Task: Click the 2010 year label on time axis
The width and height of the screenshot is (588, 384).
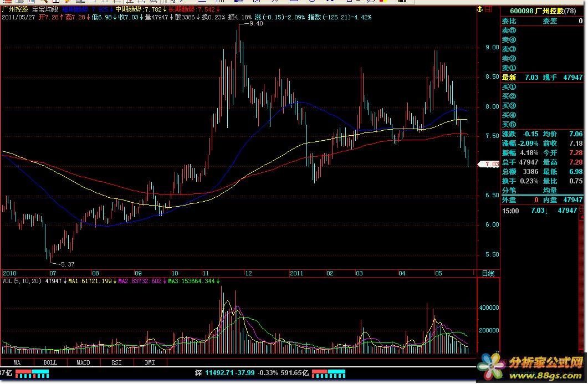Action: 9,273
